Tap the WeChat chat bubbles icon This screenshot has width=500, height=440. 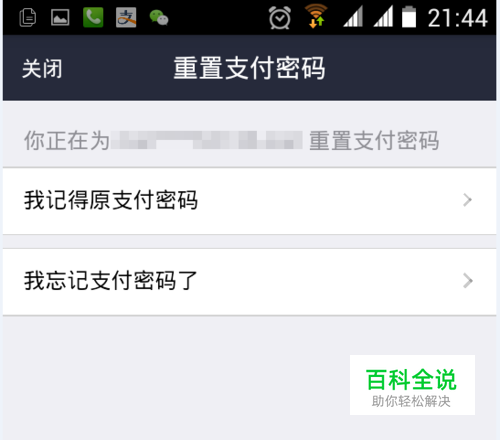tap(159, 18)
